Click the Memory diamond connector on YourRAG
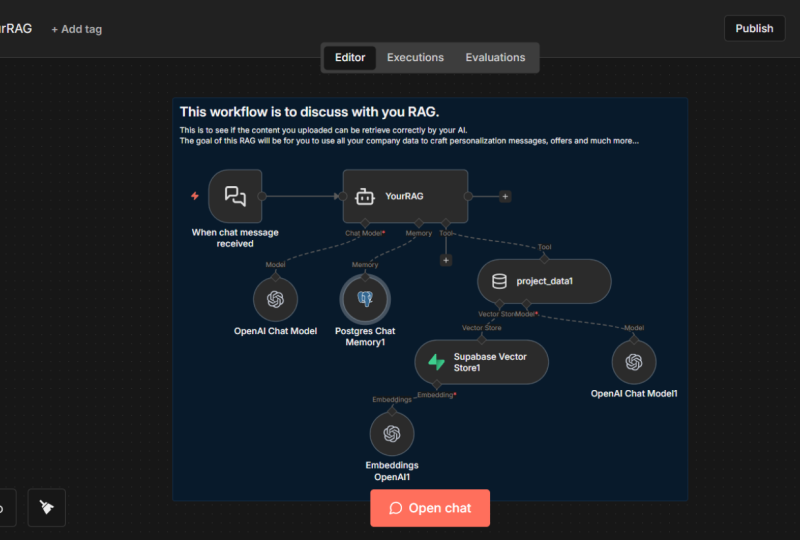 pyautogui.click(x=419, y=223)
